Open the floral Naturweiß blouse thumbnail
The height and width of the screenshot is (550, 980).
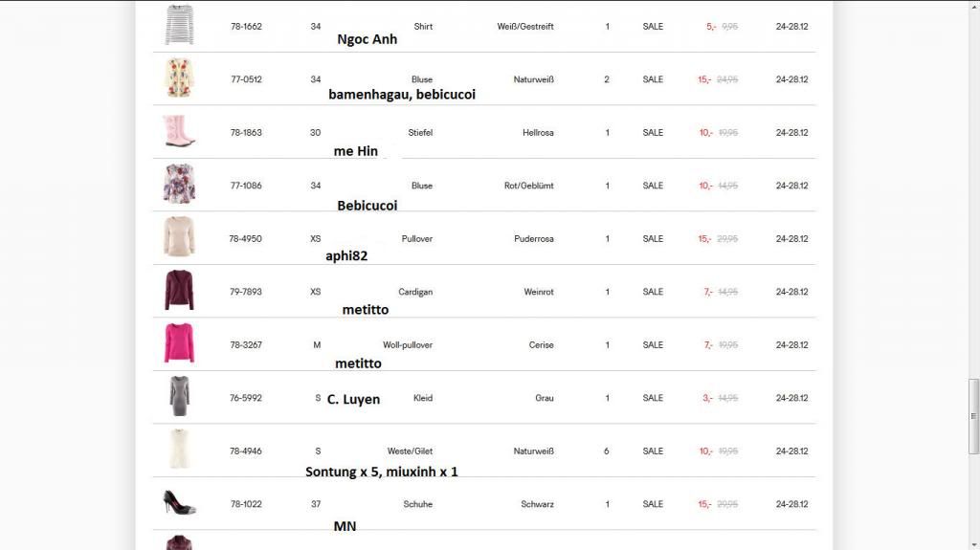(179, 78)
